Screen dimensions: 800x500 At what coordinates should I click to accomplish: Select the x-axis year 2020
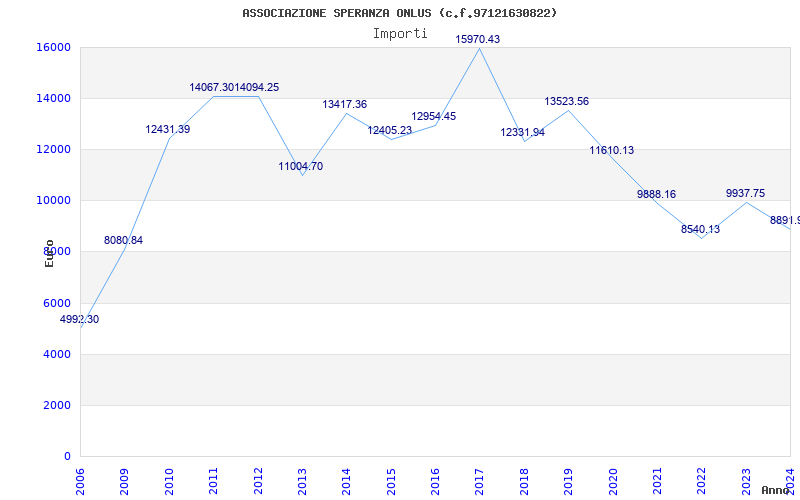point(613,482)
